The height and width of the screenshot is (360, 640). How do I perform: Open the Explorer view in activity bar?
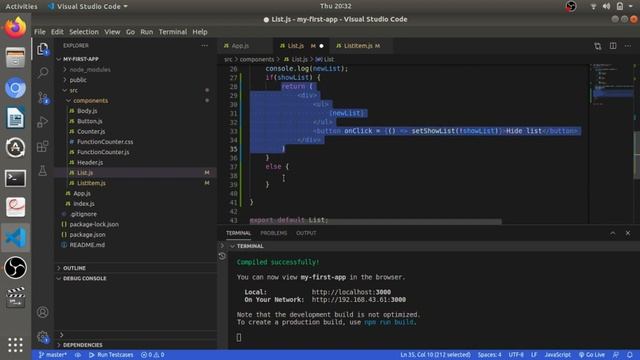[43, 49]
